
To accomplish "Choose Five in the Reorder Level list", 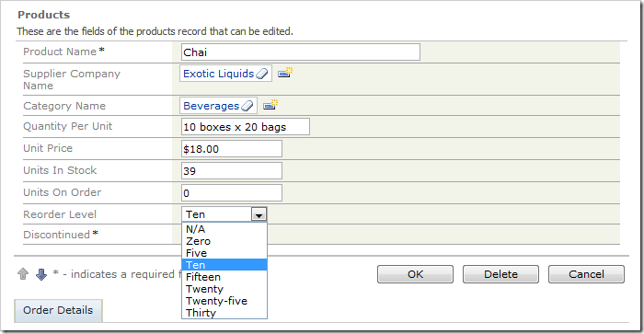I will [224, 253].
